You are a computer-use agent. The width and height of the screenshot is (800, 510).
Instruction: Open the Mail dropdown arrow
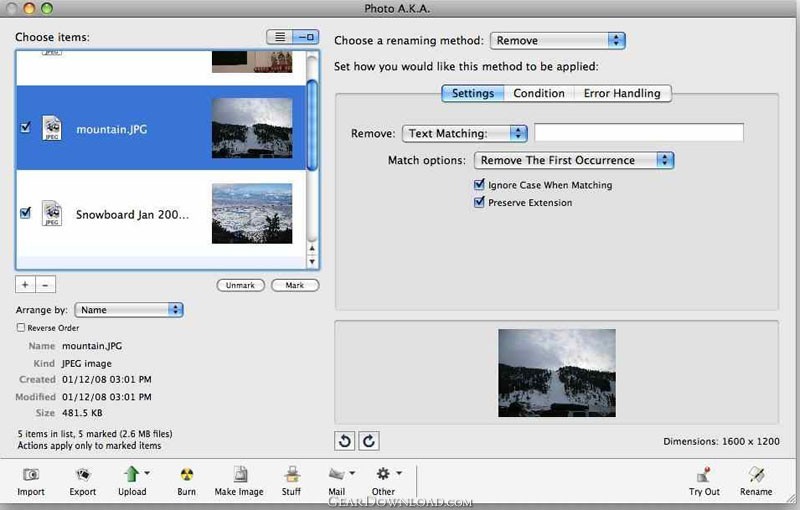coord(352,473)
